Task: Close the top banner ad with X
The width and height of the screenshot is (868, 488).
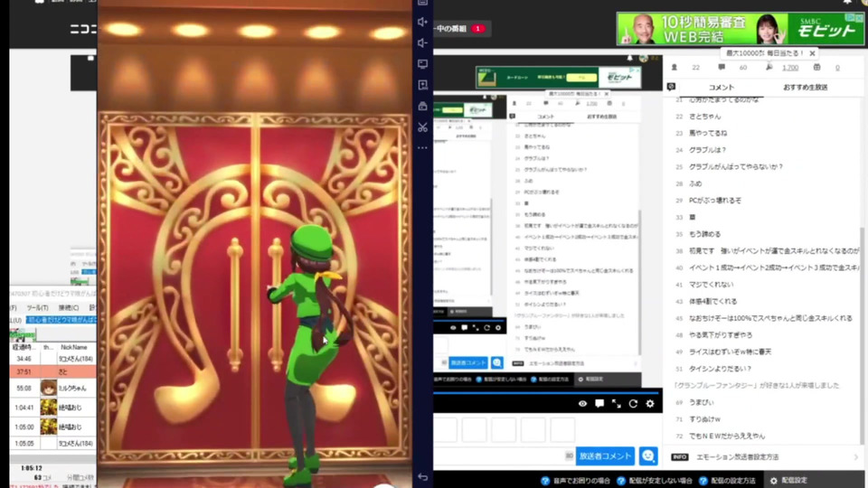Action: (x=860, y=18)
